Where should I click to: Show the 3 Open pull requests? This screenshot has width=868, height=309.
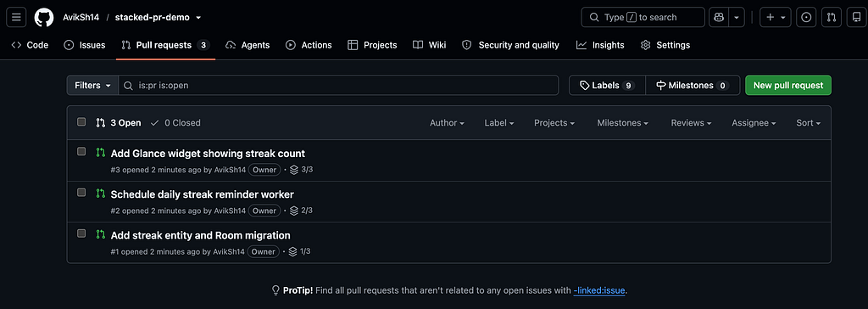click(119, 122)
